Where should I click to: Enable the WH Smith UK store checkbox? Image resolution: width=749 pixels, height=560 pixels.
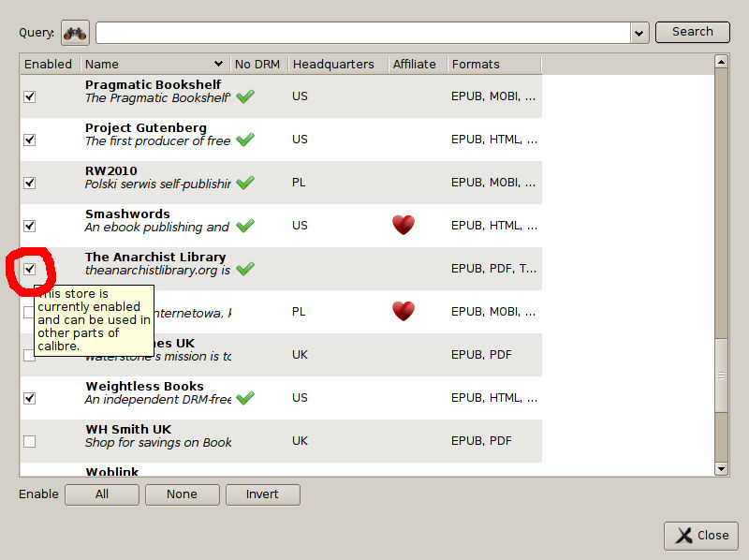pos(30,441)
